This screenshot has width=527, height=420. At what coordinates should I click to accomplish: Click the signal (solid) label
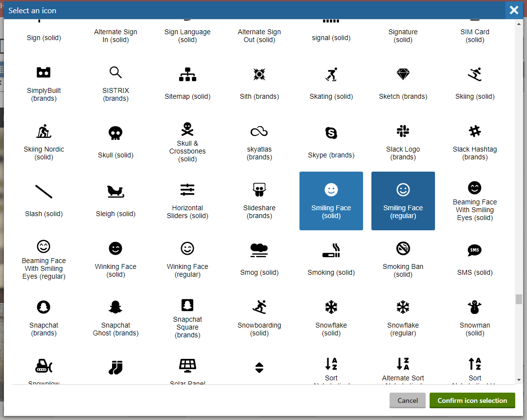[331, 38]
